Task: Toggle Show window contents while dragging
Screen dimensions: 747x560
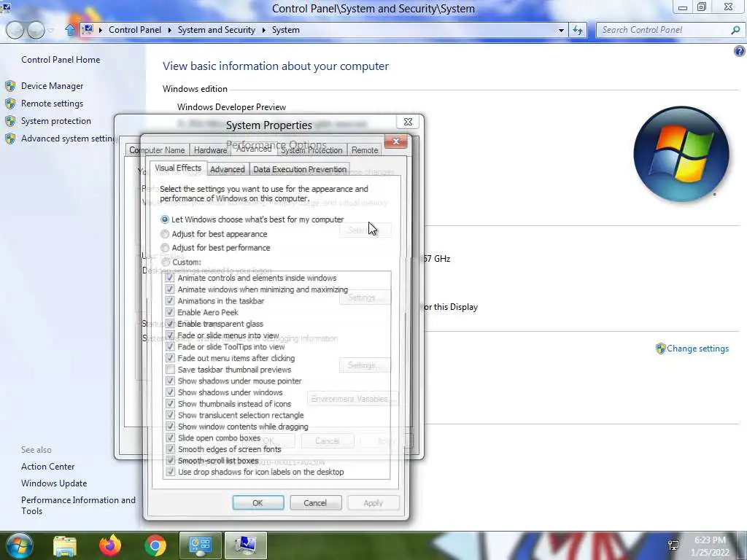Action: click(170, 427)
